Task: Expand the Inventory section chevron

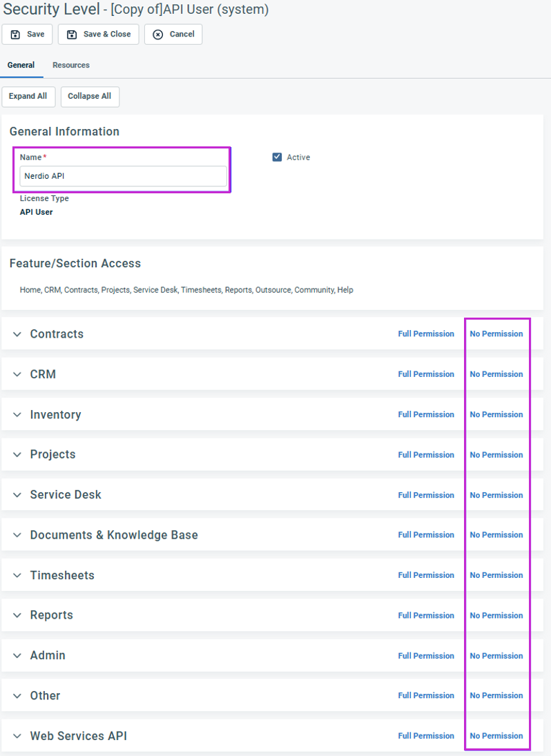Action: pos(17,415)
